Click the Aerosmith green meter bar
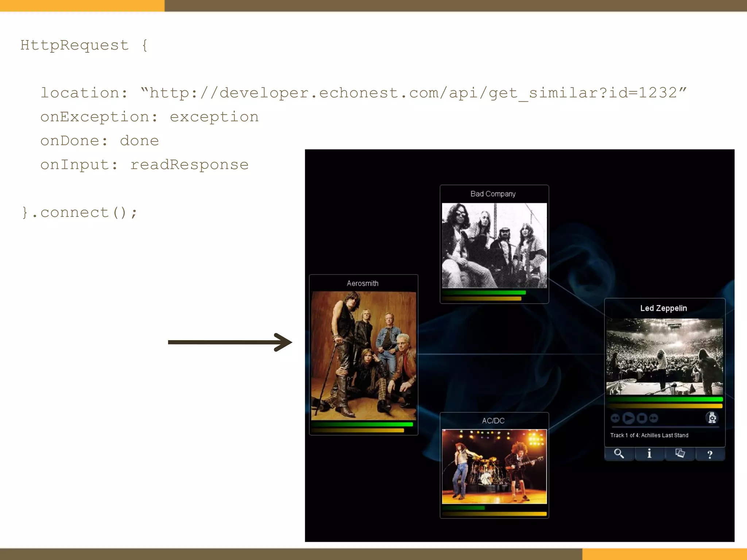The width and height of the screenshot is (747, 560). [x=362, y=424]
